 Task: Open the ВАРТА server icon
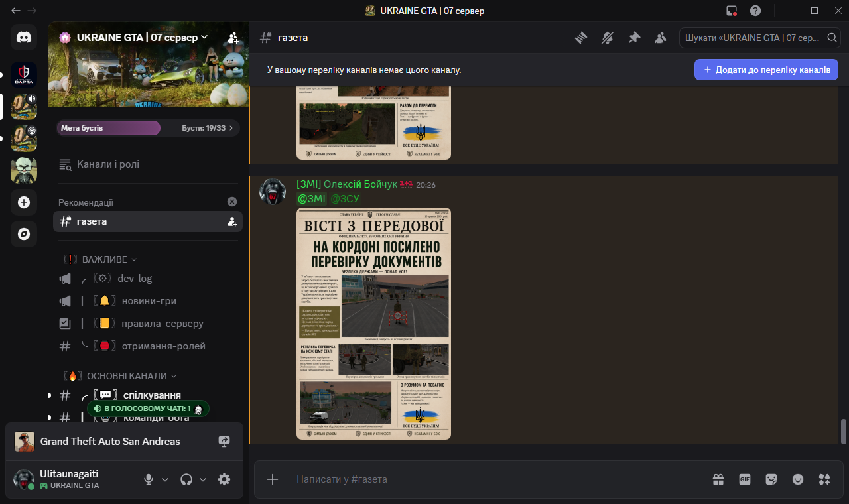24,75
